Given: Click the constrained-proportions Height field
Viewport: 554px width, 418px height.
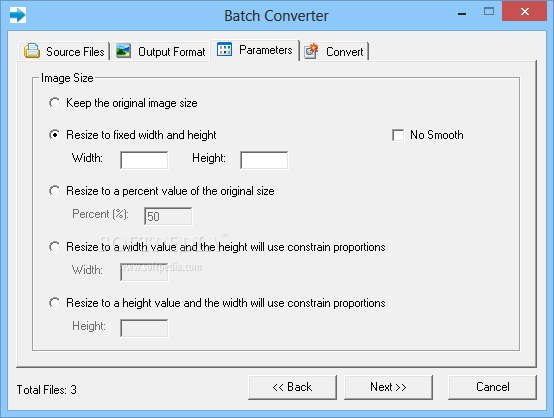Looking at the screenshot, I should [144, 328].
